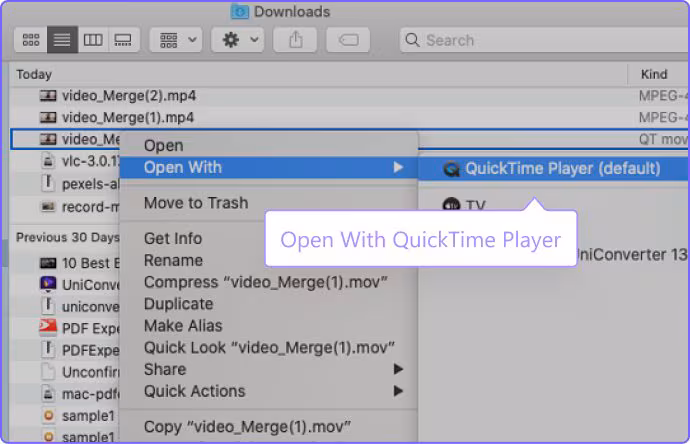
Task: Click the QuickTime Player icon
Action: click(x=451, y=169)
